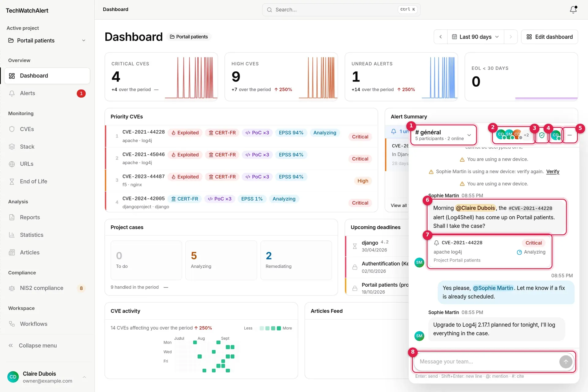Image resolution: width=588 pixels, height=392 pixels.
Task: Navigate to the URLs page
Action: pos(47,164)
